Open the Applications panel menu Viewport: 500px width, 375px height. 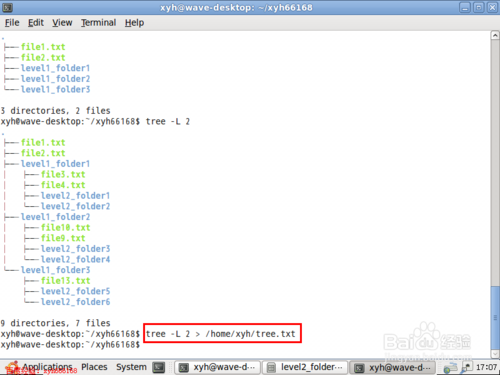[x=47, y=367]
